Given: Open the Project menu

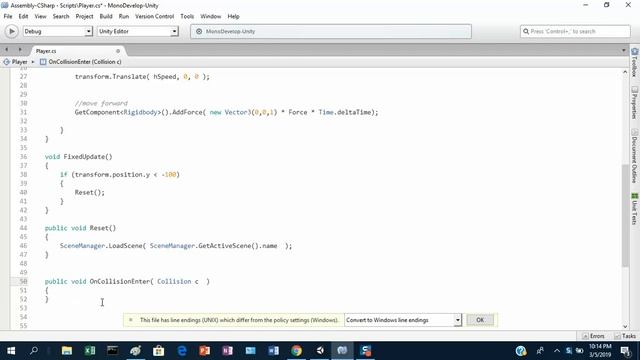Looking at the screenshot, I should click(84, 16).
